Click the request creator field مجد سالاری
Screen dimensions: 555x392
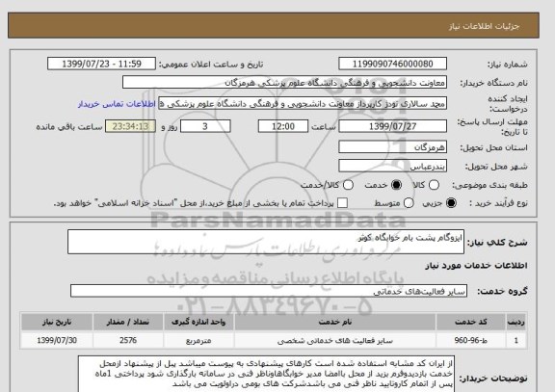click(303, 104)
